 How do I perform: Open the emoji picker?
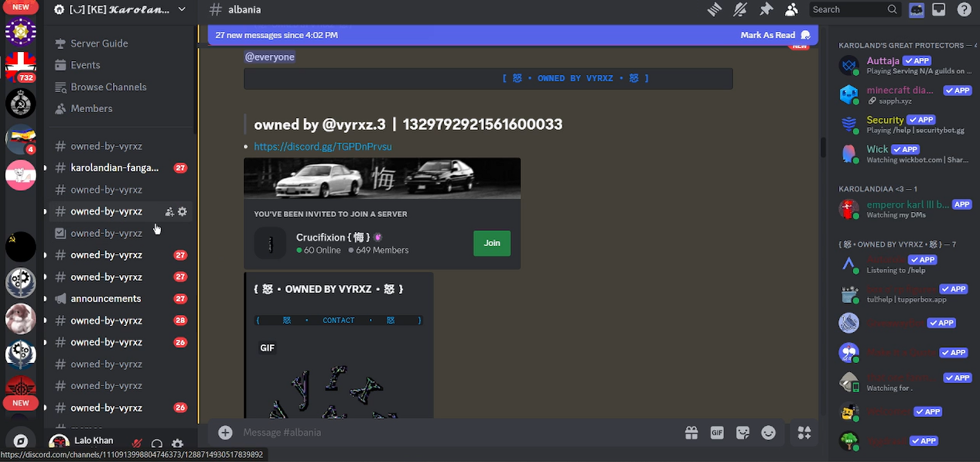769,433
